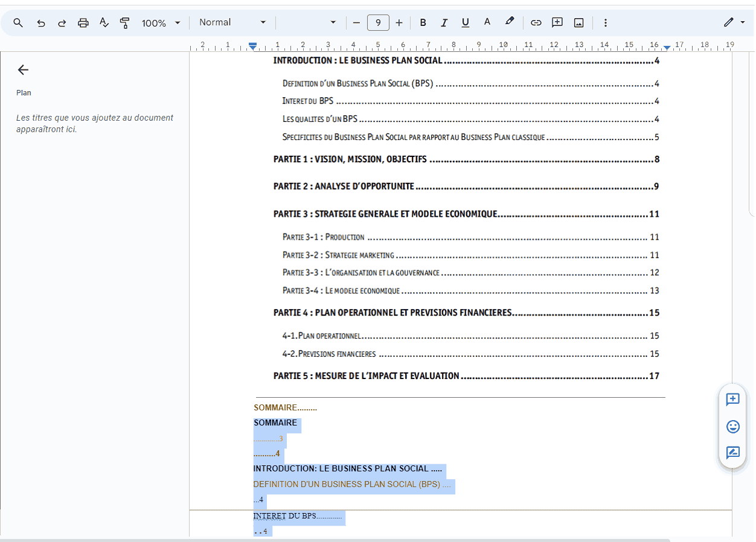This screenshot has width=756, height=542.
Task: Print the document
Action: [83, 23]
